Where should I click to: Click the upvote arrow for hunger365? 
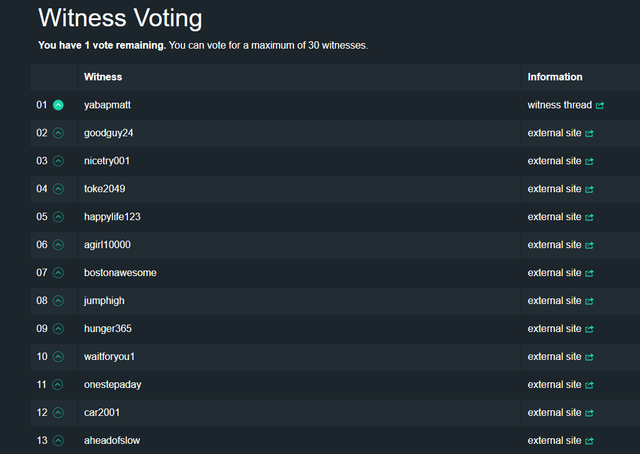58,329
